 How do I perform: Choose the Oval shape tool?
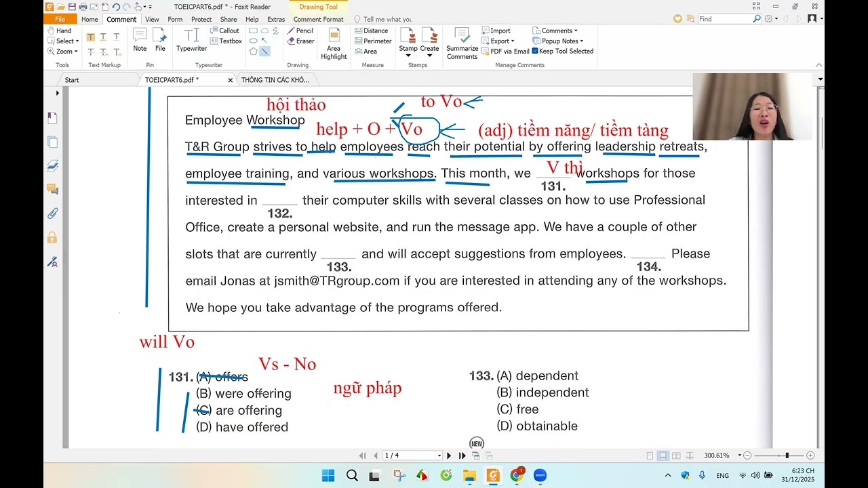pyautogui.click(x=253, y=41)
